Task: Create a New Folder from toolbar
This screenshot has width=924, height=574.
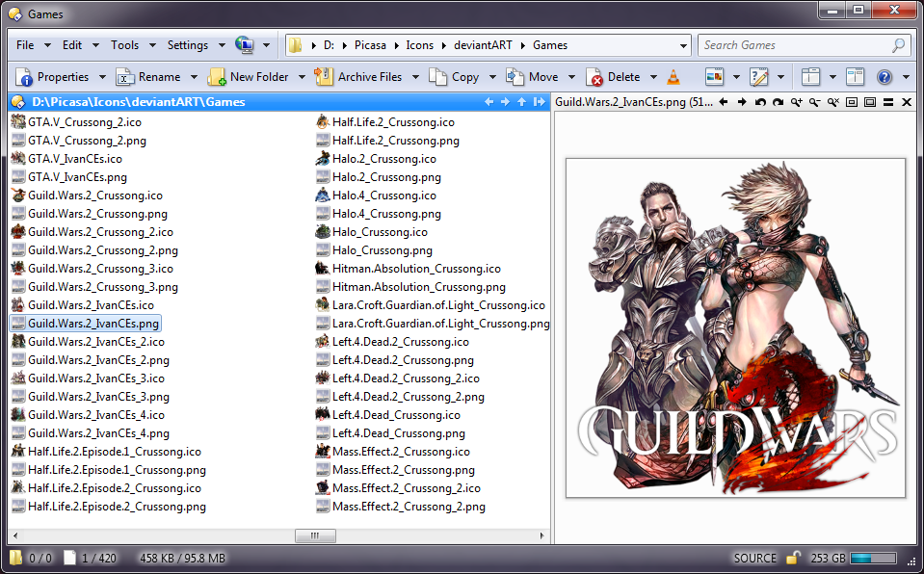Action: click(x=248, y=77)
